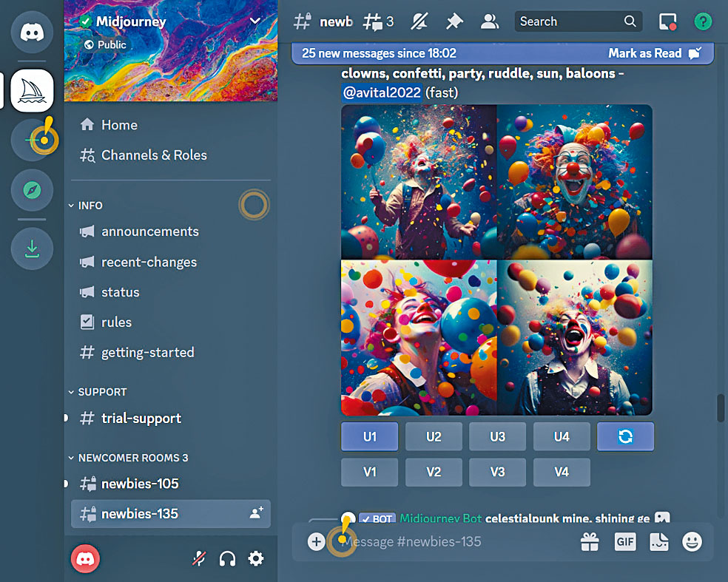
Task: Open Discord direct messages home icon
Action: coord(32,32)
